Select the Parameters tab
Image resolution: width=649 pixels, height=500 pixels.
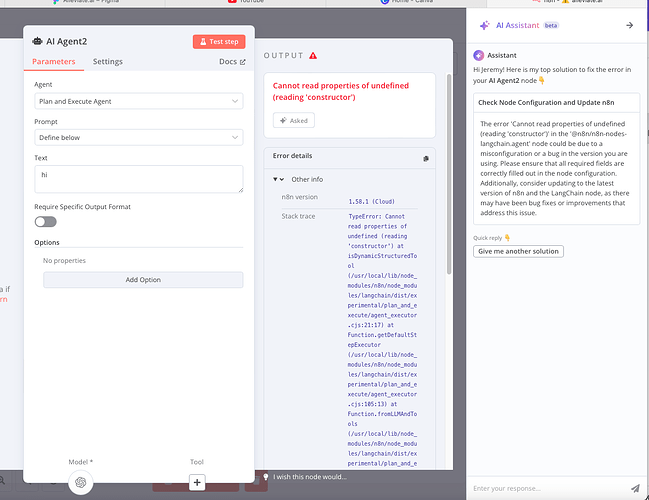54,61
